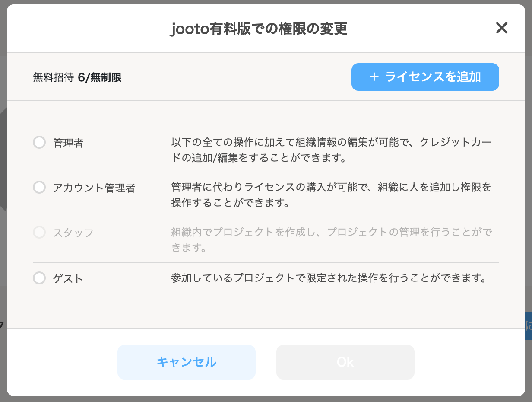This screenshot has width=532, height=402.
Task: Click the アカウント管理者 description about license purchase
Action: point(332,195)
